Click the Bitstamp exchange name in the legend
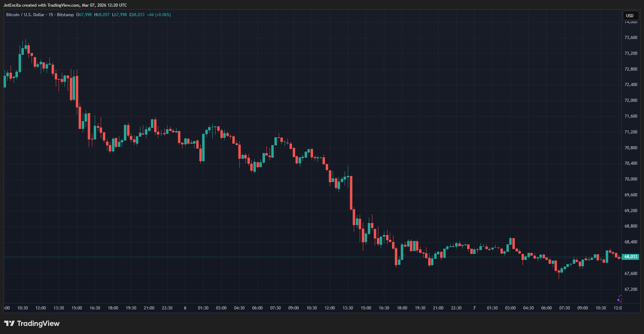Screen dimensions: 644x334 (65, 15)
